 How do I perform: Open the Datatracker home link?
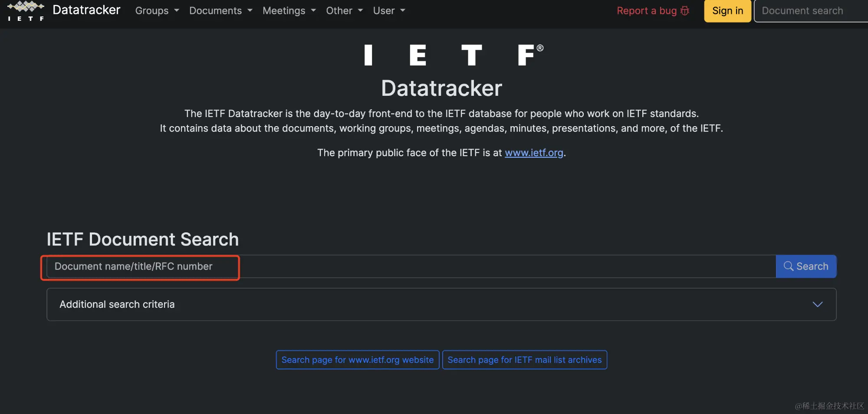coord(86,10)
